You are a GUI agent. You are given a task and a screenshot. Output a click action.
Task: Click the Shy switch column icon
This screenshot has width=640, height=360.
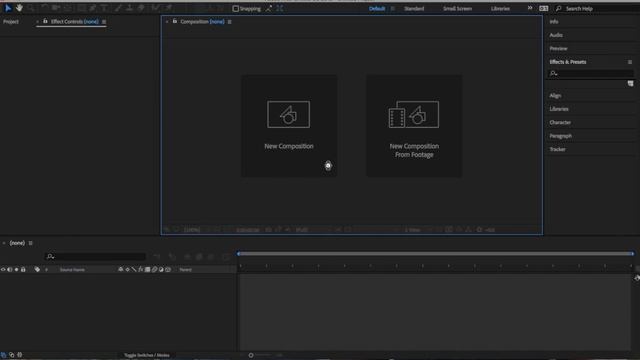click(x=120, y=269)
